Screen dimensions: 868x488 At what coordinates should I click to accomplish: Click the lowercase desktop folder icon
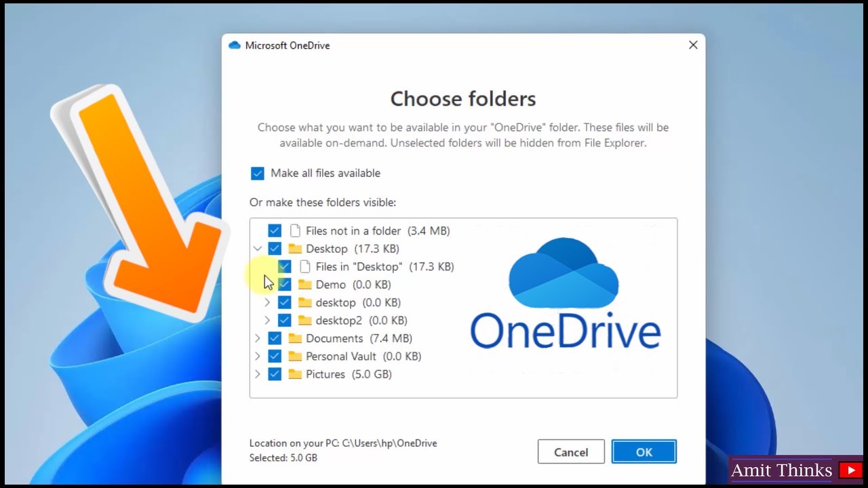coord(305,302)
